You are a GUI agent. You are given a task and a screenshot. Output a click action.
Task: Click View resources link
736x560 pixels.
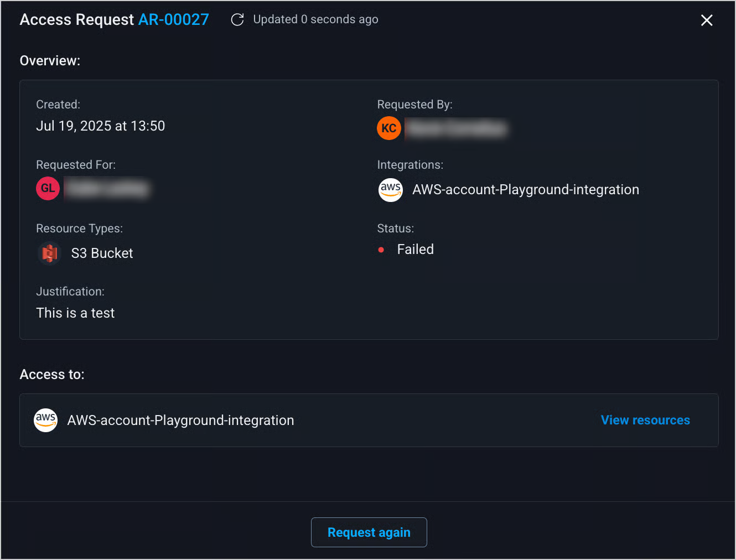click(x=645, y=421)
